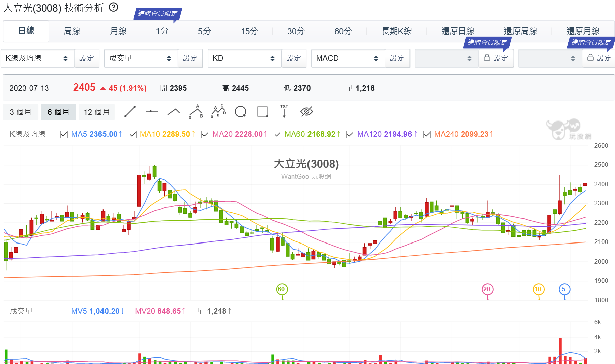Screen dimensions: 615x364
Task: Switch to the 還原月線 tab
Action: coord(583,31)
